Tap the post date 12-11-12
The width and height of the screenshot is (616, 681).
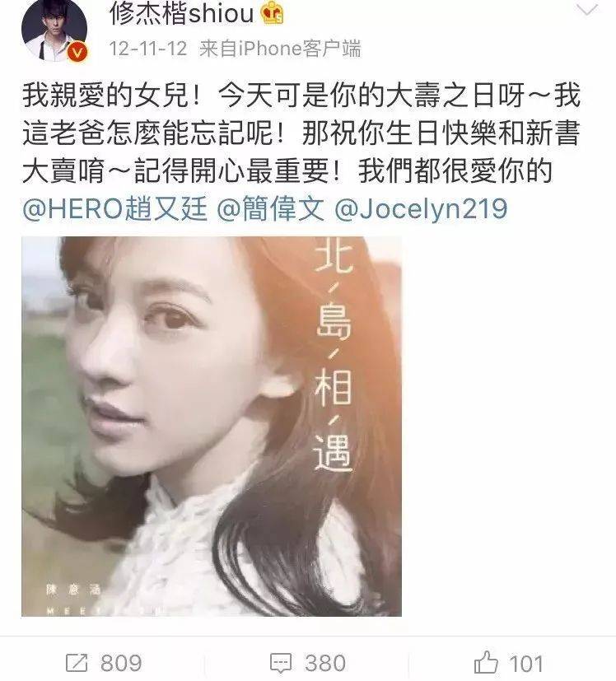[x=148, y=49]
